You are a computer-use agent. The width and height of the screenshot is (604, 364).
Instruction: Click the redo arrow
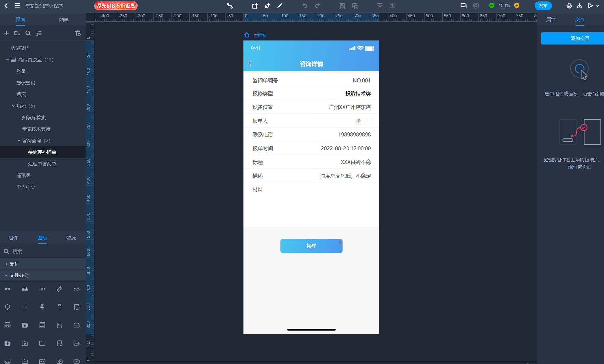point(317,5)
